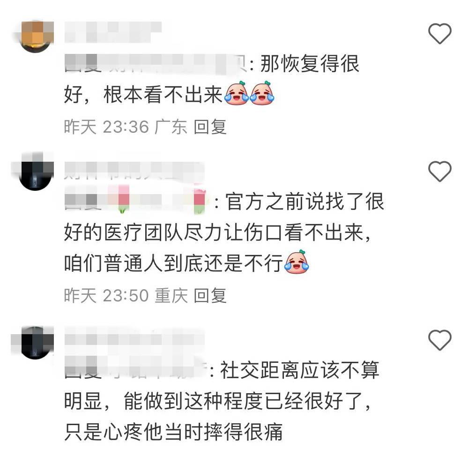
Task: Open the blurred username above the 官方之前说 comment
Action: click(134, 171)
